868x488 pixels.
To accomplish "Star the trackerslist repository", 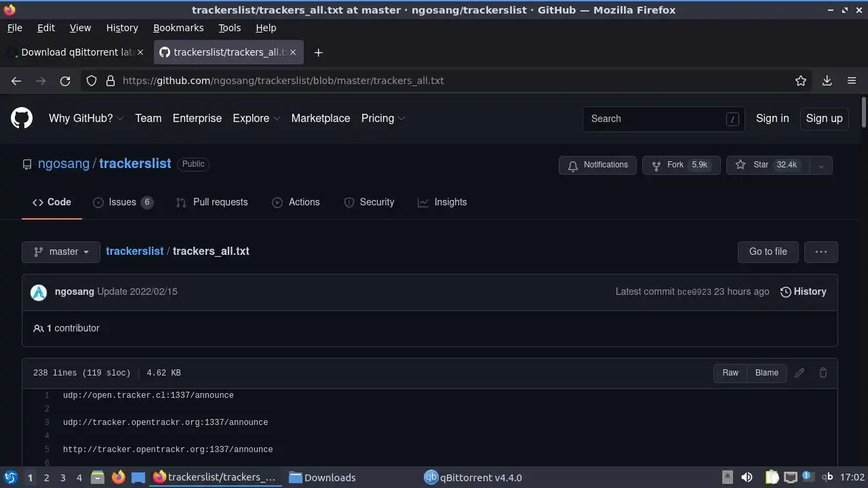I will (x=768, y=165).
